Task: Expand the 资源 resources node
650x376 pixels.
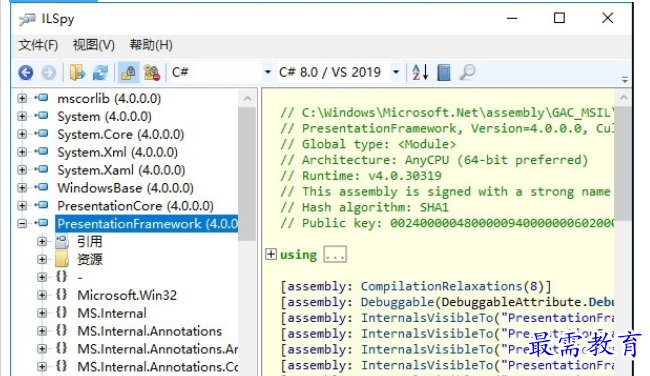Action: tap(42, 259)
